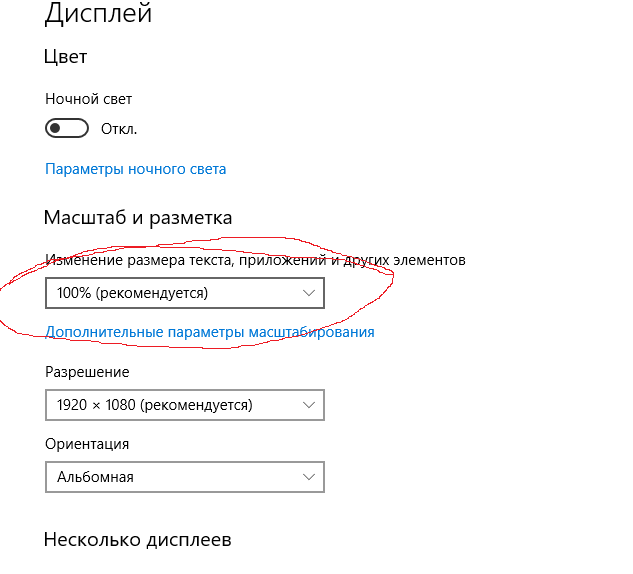Click the Цвет section heading
This screenshot has height=574, width=633.
tap(66, 57)
